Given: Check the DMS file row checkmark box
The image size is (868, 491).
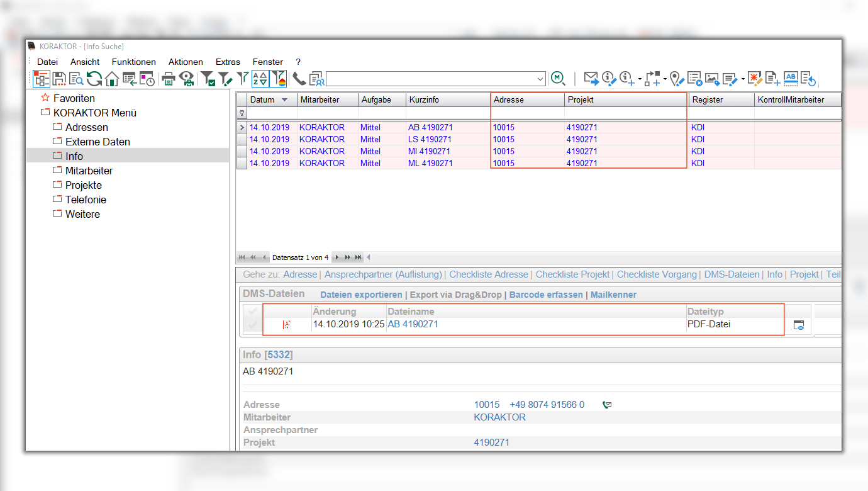Looking at the screenshot, I should (x=252, y=325).
